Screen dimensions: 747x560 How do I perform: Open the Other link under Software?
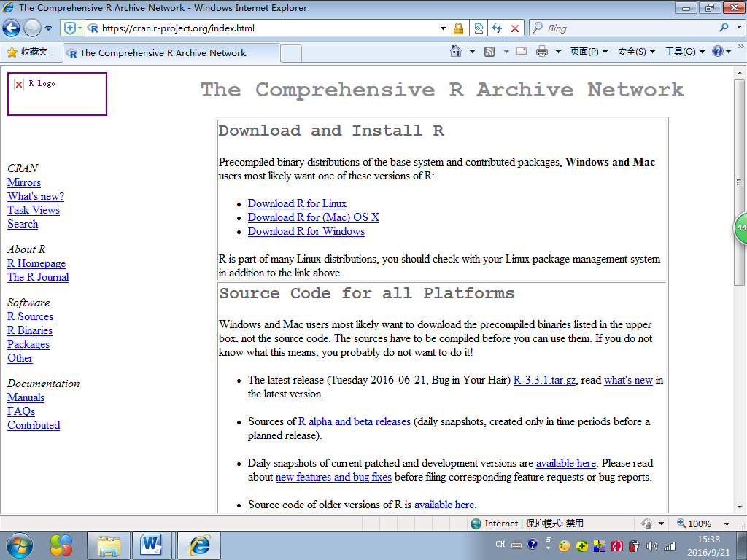20,358
